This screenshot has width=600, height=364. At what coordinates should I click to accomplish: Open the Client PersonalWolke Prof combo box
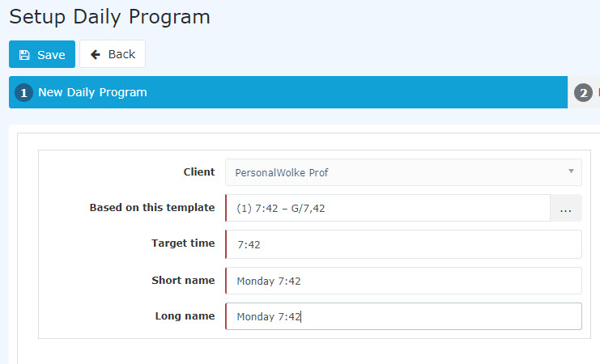(404, 172)
